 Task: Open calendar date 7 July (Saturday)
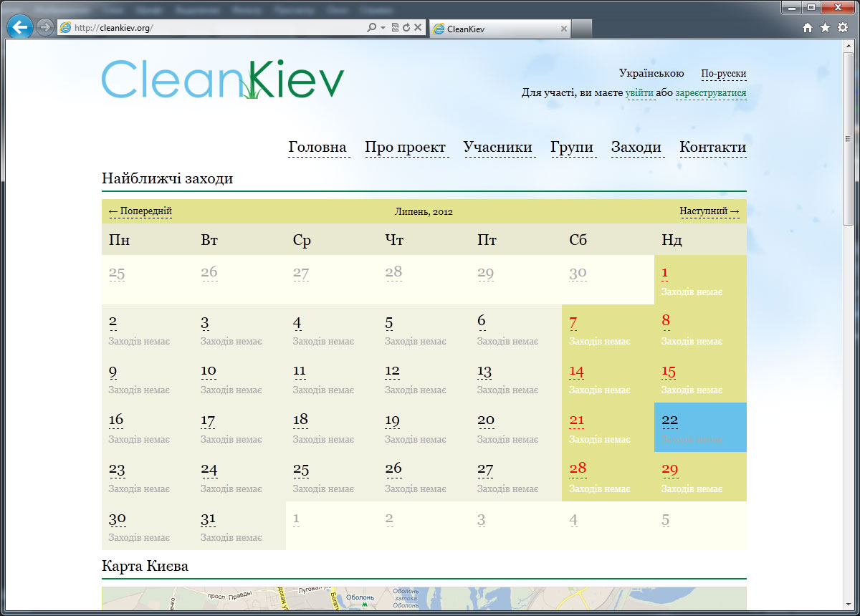point(573,322)
